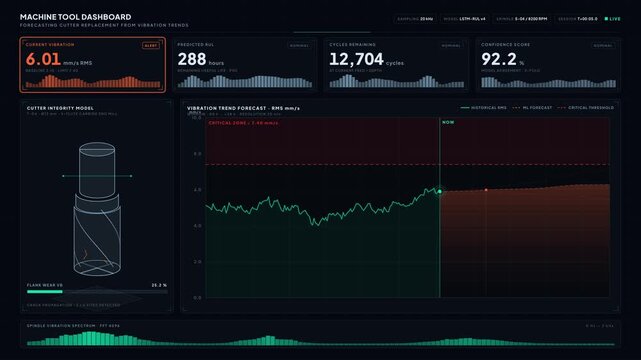Click the dashed critical threshold line
Screen dimensions: 641x360
click(x=408, y=165)
